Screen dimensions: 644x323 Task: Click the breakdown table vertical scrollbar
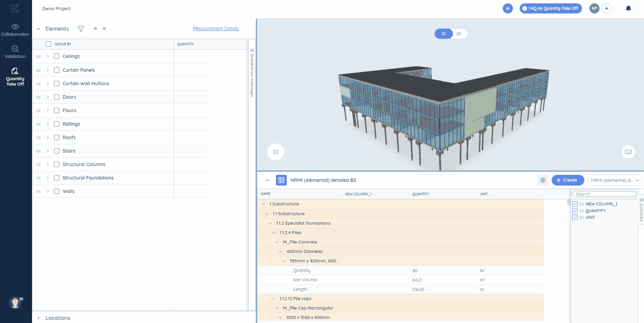[x=569, y=202]
